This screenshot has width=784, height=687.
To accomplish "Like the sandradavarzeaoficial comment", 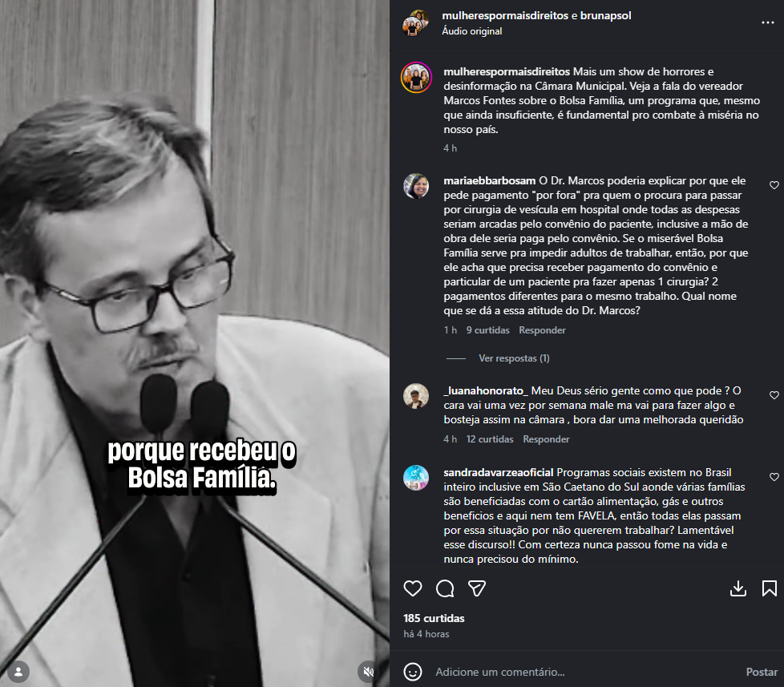I will [x=774, y=477].
